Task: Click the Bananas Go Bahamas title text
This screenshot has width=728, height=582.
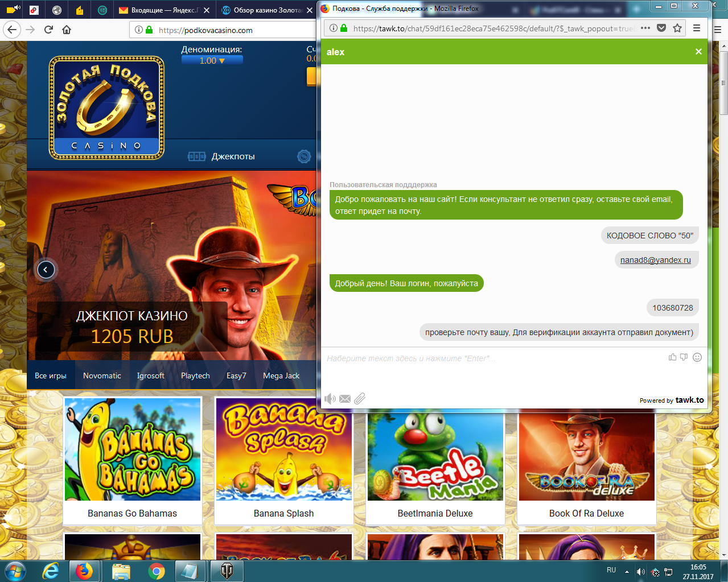Action: (132, 513)
